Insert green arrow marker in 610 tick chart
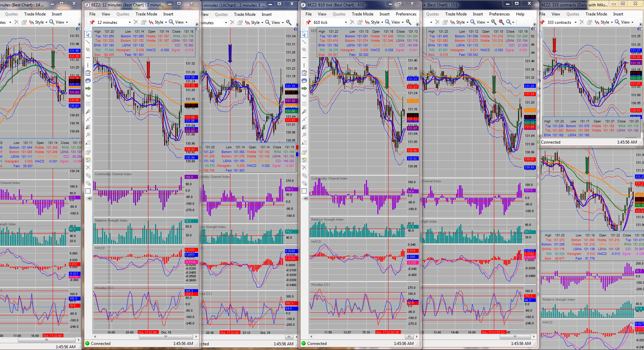The width and height of the screenshot is (644, 350). pyautogui.click(x=304, y=88)
